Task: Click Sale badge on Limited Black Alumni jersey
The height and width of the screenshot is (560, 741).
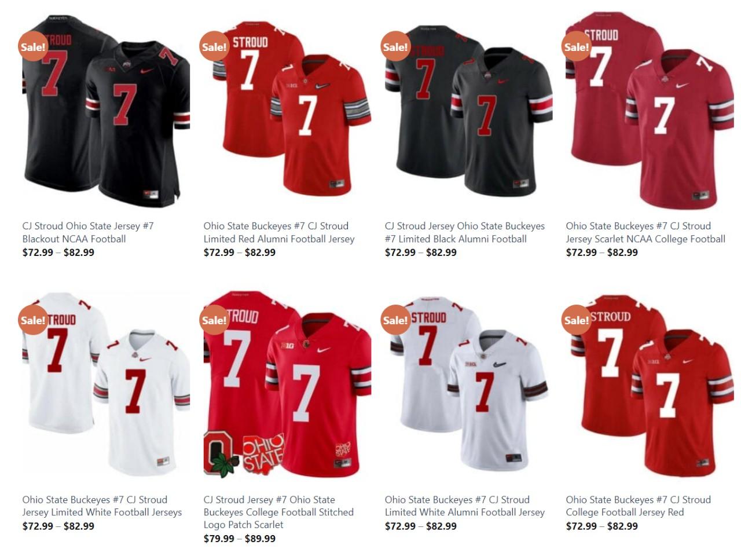Action: coord(395,46)
